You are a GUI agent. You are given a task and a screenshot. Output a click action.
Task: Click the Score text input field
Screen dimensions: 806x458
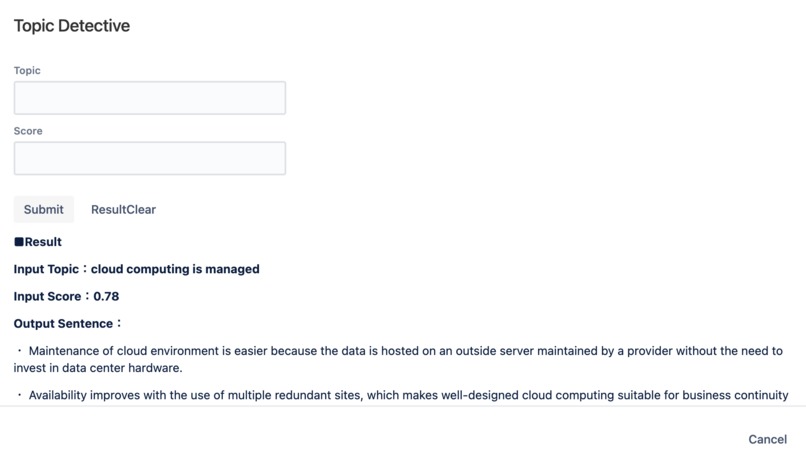point(150,158)
